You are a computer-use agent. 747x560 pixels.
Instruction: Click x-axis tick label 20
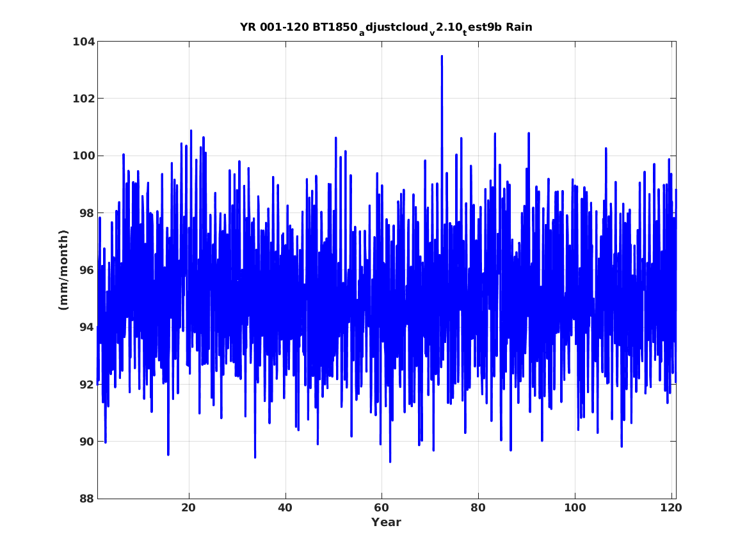[x=189, y=508]
